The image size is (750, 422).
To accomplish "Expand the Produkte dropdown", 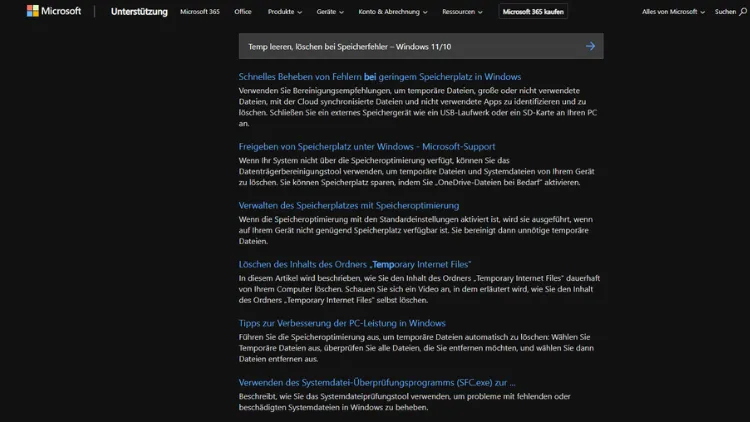I will 285,11.
